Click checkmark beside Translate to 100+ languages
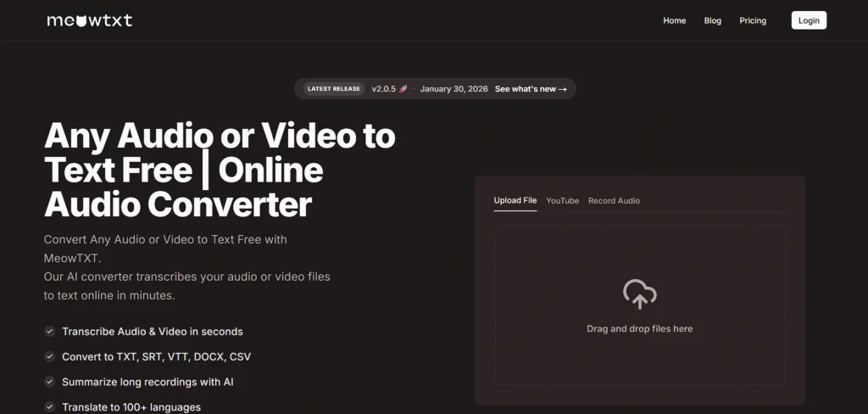Viewport: 868px width, 414px height. [50, 407]
